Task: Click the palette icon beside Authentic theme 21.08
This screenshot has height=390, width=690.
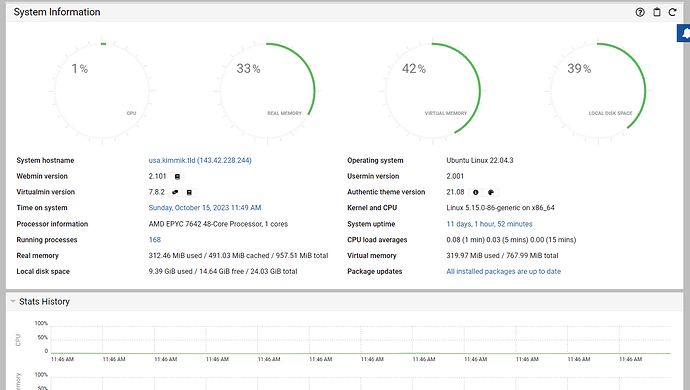Action: tap(491, 192)
